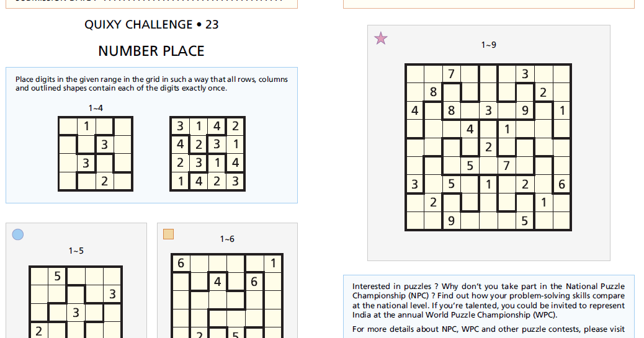Click the large 1~9 puzzle grid
Screen dimensions: 644x338
(488, 147)
